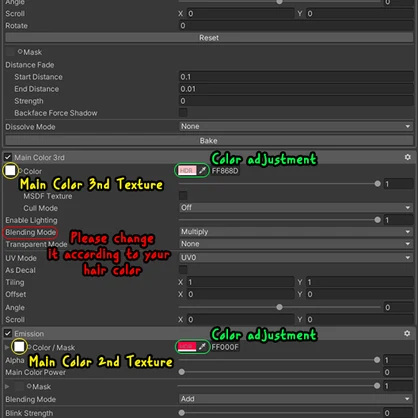Toggle the Backface Force Shadow checkbox

coord(183,113)
